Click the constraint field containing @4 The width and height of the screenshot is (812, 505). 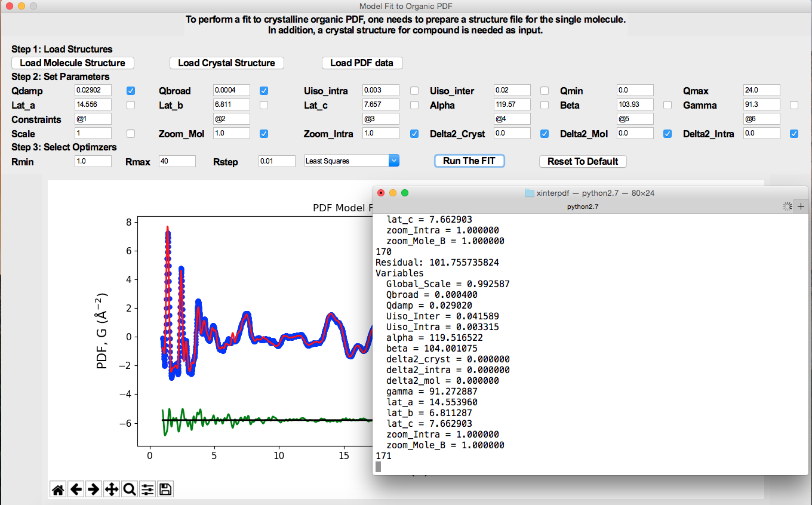[512, 119]
